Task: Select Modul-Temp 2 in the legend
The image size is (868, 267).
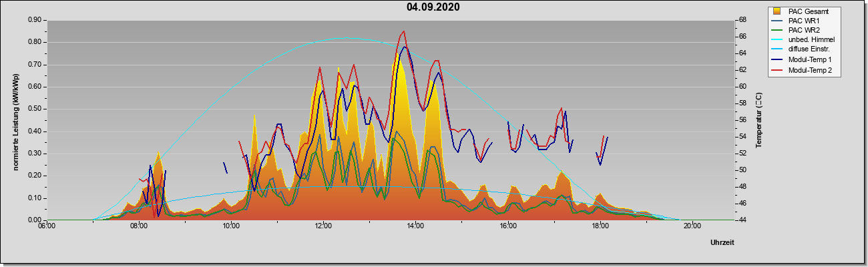Action: click(807, 70)
